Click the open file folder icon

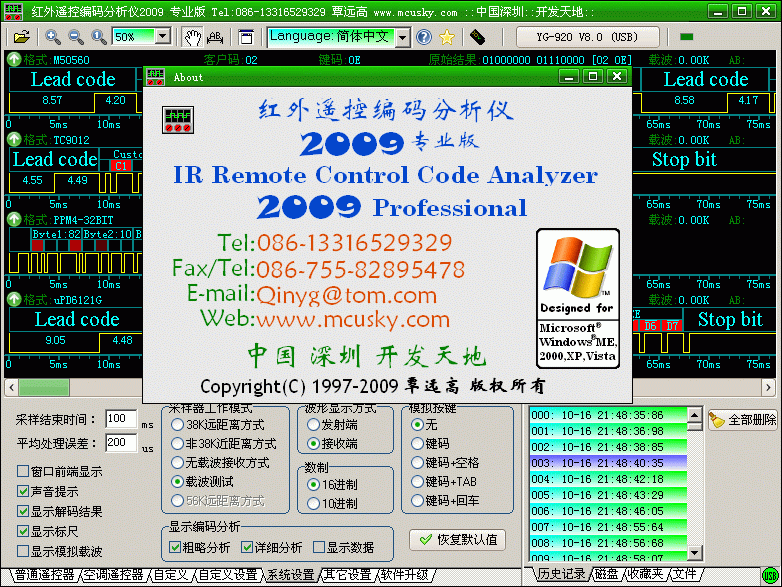(x=21, y=37)
